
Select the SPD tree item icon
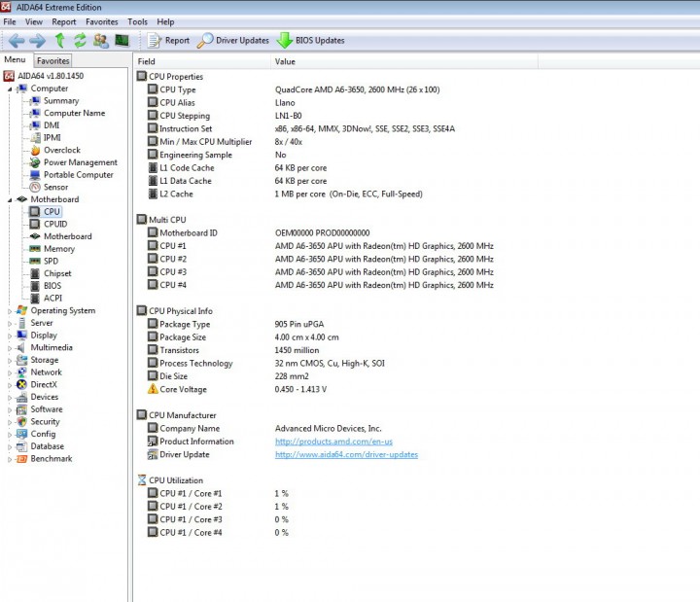point(35,262)
